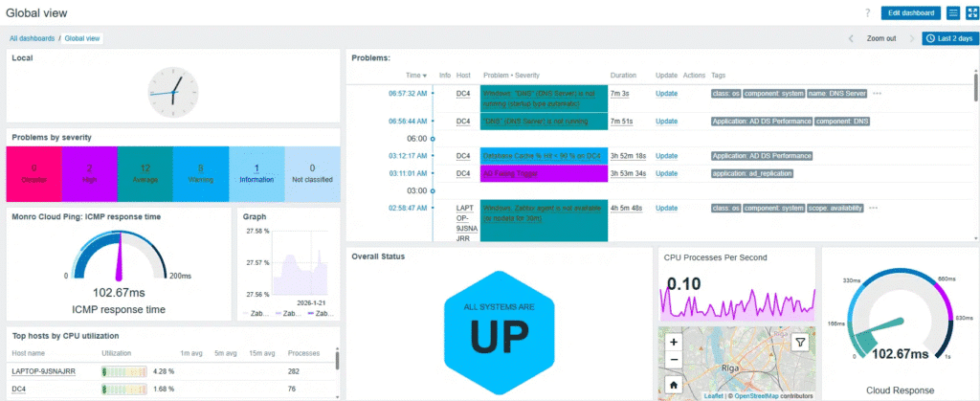
Task: Sort problems by Time column
Action: (x=416, y=75)
